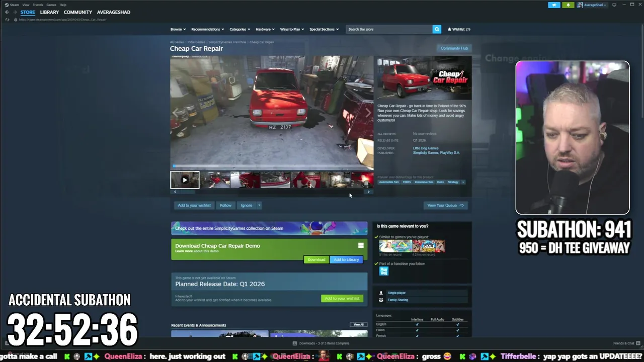
Task: Click the video progress bar under the trailer
Action: point(272,166)
